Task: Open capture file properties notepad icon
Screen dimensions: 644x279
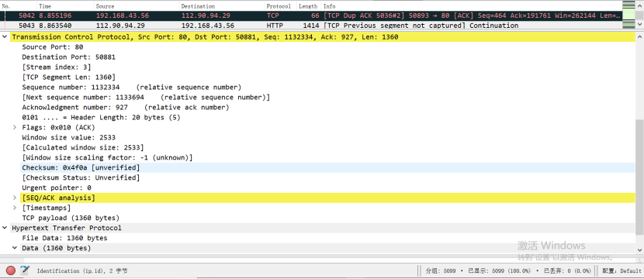Action: click(25, 270)
